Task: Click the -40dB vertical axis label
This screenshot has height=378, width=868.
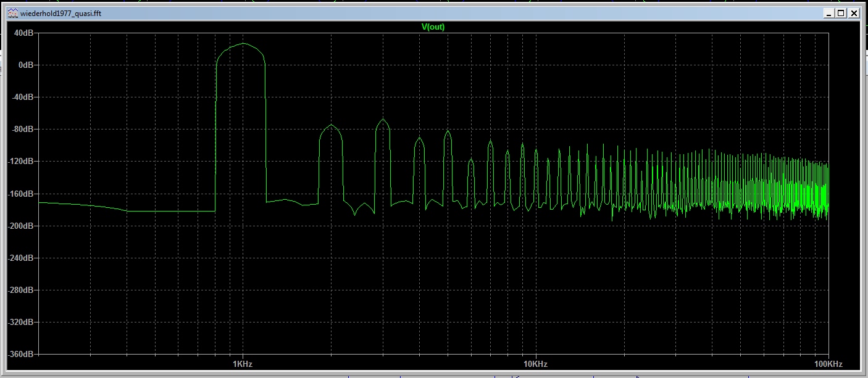Action: pyautogui.click(x=22, y=97)
